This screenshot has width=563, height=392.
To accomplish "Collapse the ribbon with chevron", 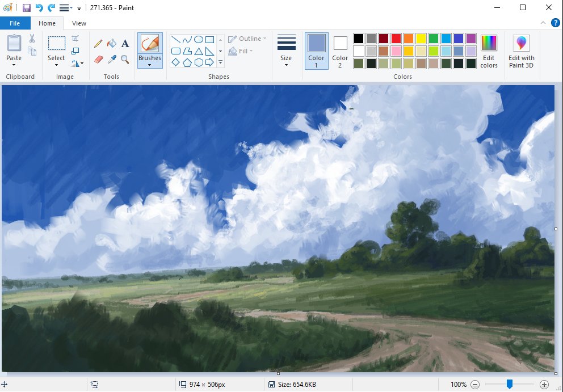I will (543, 23).
